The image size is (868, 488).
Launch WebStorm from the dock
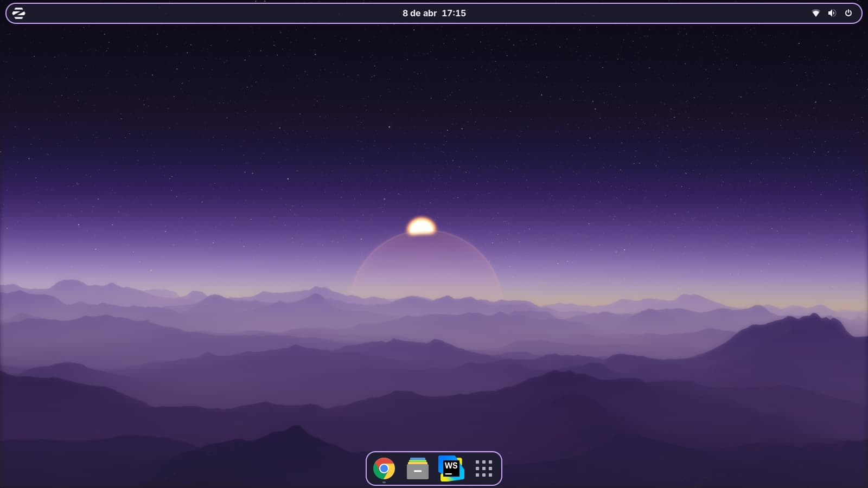[451, 468]
